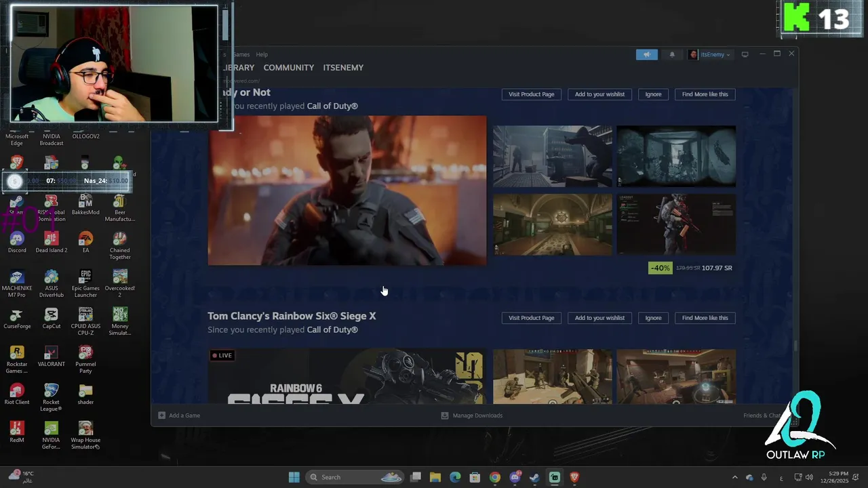Open Riot Client desktop icon
Viewport: 868px width, 488px height.
[x=17, y=394]
